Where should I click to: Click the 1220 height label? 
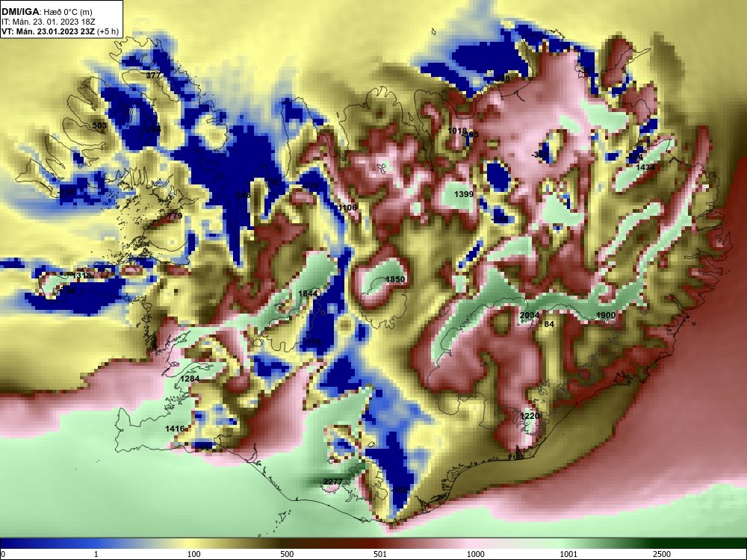coord(530,416)
